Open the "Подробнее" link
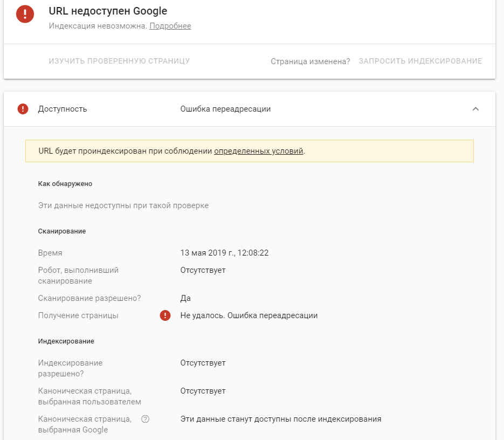 [170, 26]
